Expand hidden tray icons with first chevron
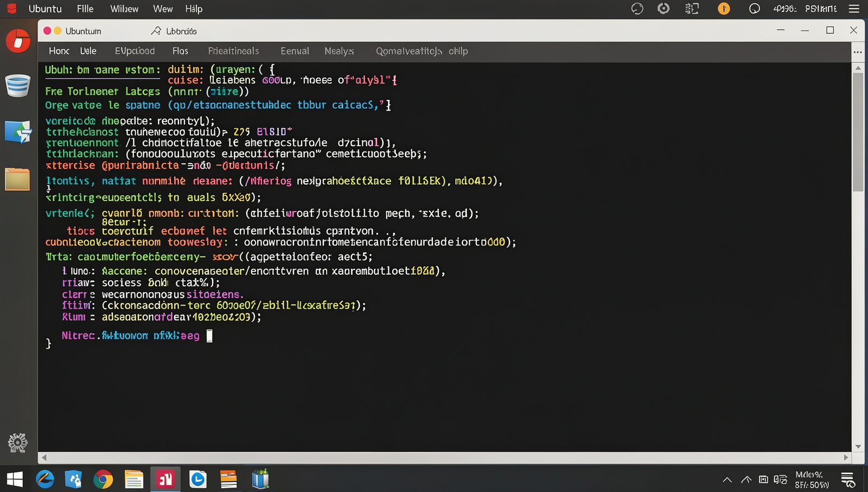This screenshot has height=492, width=868. pos(727,480)
